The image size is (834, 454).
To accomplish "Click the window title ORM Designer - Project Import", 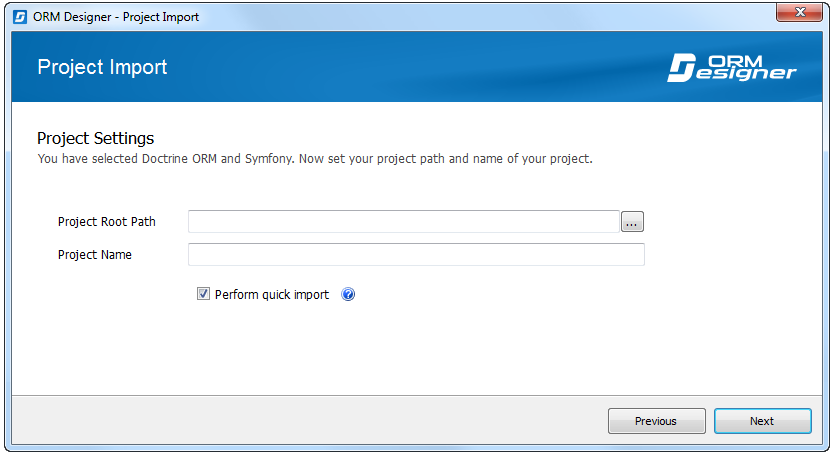I will coord(116,17).
